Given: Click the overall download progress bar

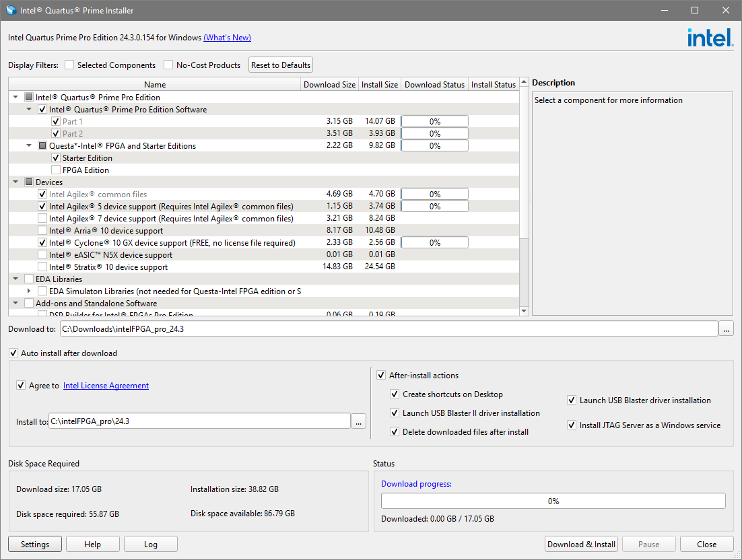Looking at the screenshot, I should 553,501.
